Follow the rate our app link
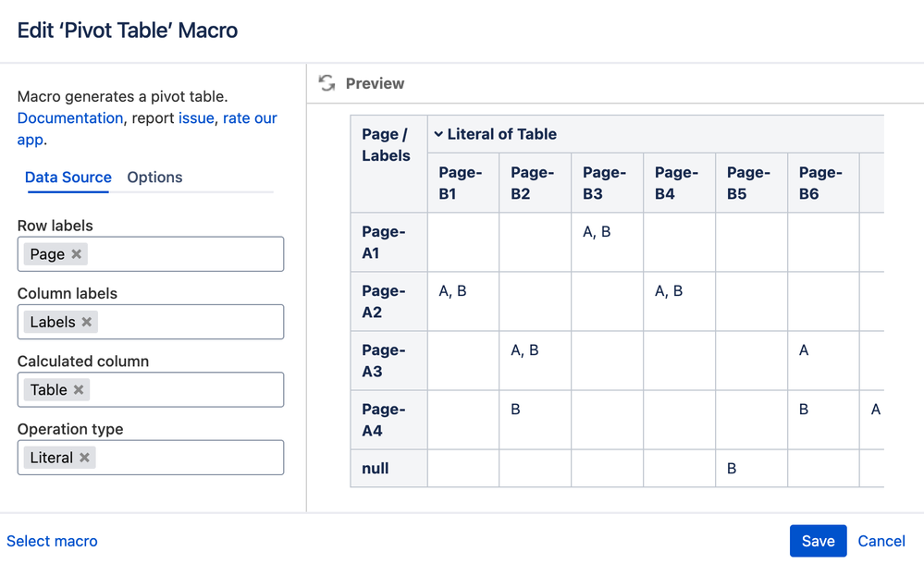 click(250, 118)
